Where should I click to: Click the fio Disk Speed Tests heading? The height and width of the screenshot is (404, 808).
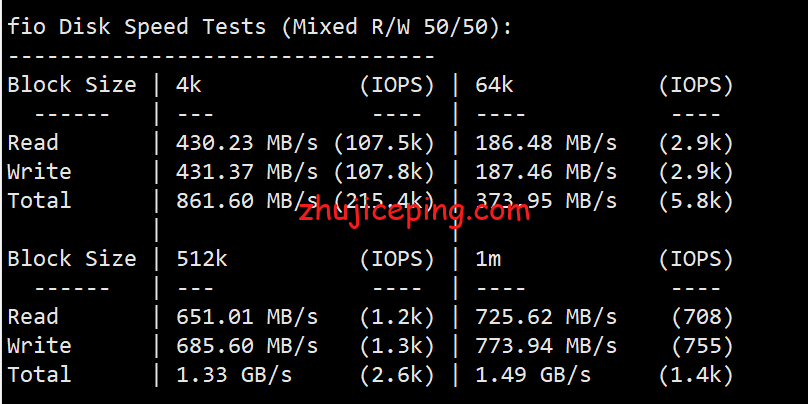click(260, 26)
